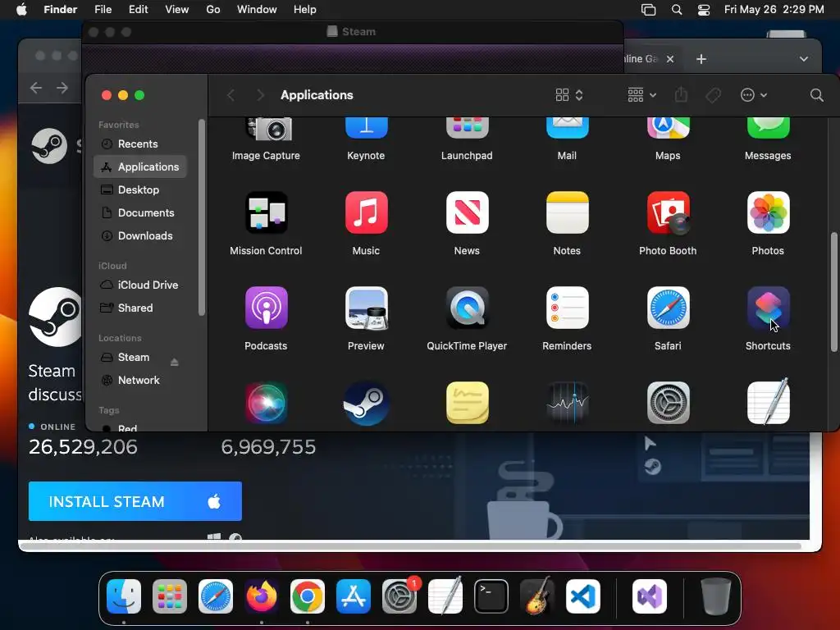840x630 pixels.
Task: Open Terminal from the Dock
Action: tap(491, 596)
